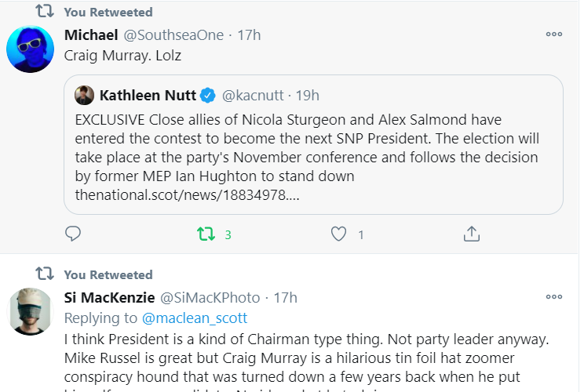Open the Michael display name
This screenshot has width=584, height=392.
90,35
